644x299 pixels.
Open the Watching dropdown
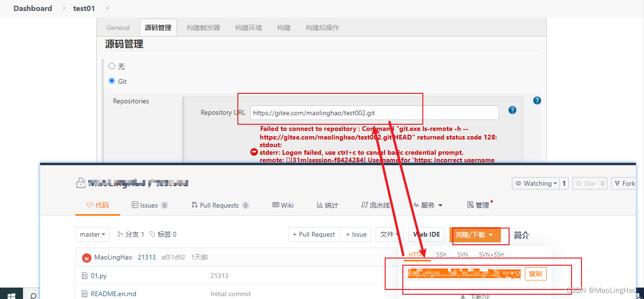(535, 183)
